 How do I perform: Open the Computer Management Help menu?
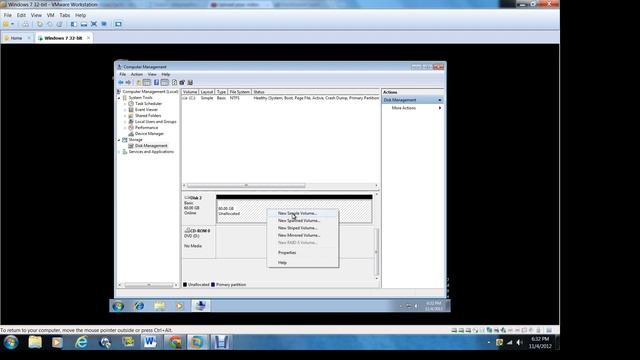(165, 74)
